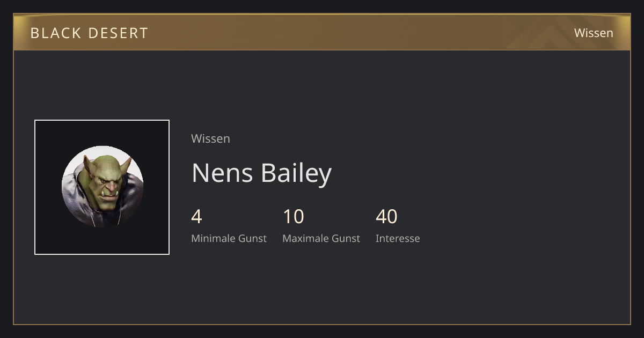The image size is (644, 338).
Task: Click the orc portrait of Nens Bailey
Action: (x=103, y=187)
